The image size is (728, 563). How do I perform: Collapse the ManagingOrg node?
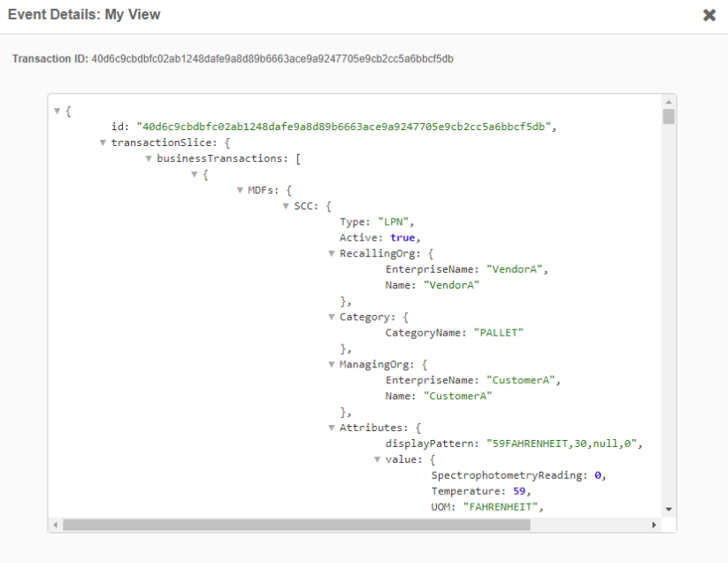point(332,364)
